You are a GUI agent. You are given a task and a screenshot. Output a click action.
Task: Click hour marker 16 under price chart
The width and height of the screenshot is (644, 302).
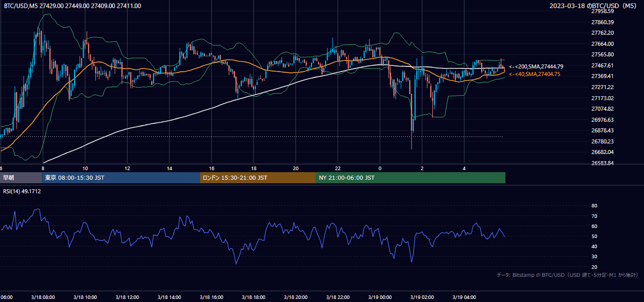(211, 168)
